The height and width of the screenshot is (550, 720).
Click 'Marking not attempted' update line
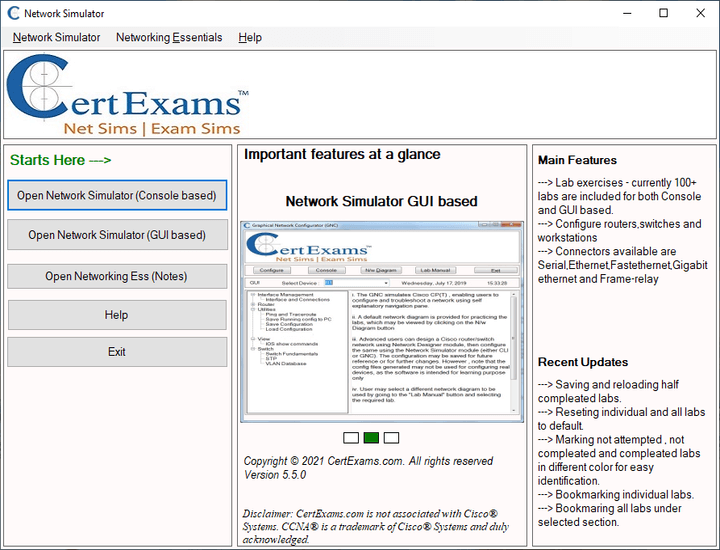[x=611, y=439]
